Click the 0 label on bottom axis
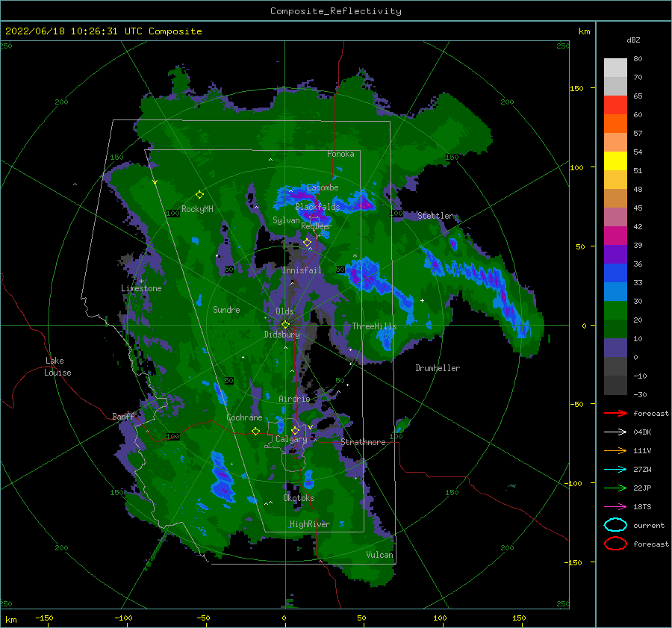 pyautogui.click(x=284, y=618)
